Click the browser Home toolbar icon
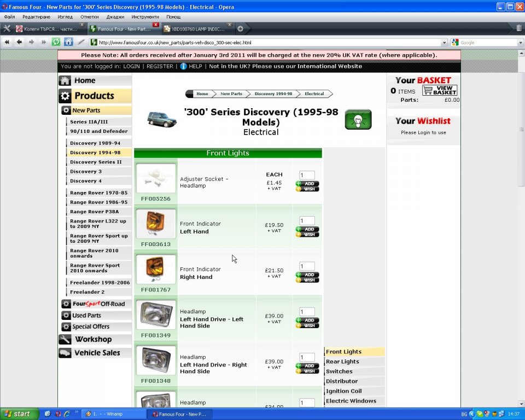This screenshot has height=420, width=525. pos(68,42)
